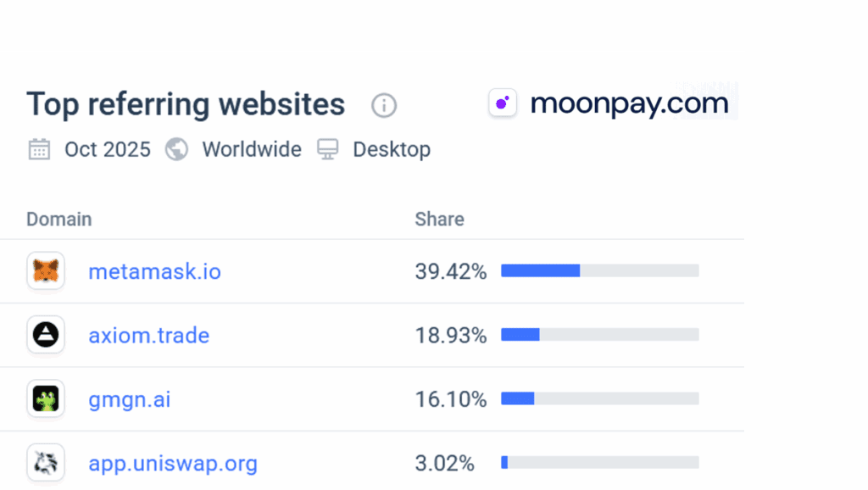Open the Worldwide region selector
The image size is (868, 490).
251,149
